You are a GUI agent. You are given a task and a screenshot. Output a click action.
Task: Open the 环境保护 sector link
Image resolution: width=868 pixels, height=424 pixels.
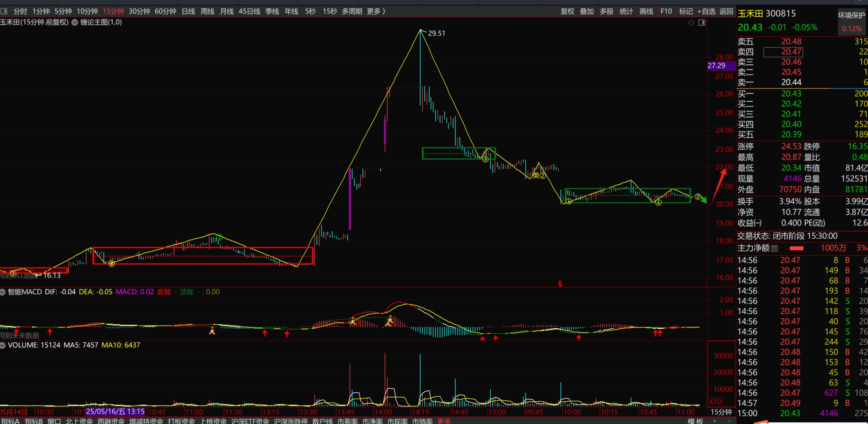click(x=851, y=15)
